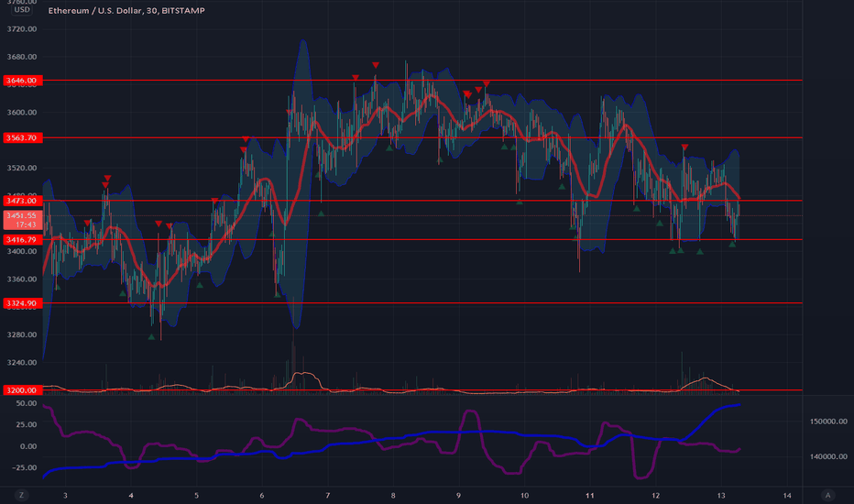Select the 3200.00 red price label
The height and width of the screenshot is (504, 854).
[x=22, y=390]
